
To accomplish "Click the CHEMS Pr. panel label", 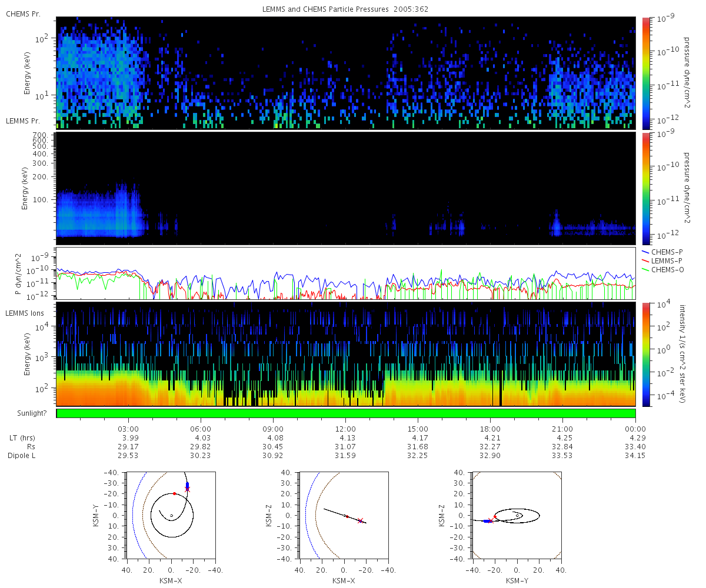I will 23,14.
